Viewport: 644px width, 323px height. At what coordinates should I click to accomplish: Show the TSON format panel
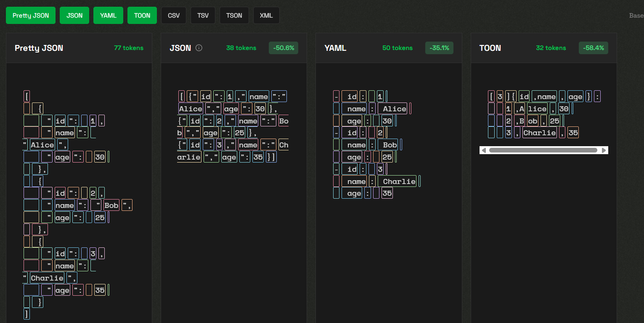[x=234, y=16]
